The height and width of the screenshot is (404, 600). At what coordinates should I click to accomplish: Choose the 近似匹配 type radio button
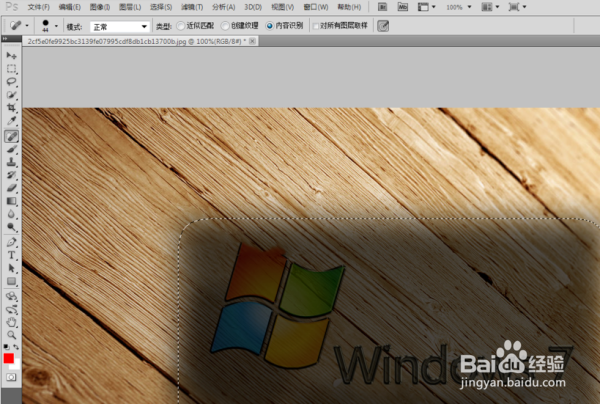181,26
